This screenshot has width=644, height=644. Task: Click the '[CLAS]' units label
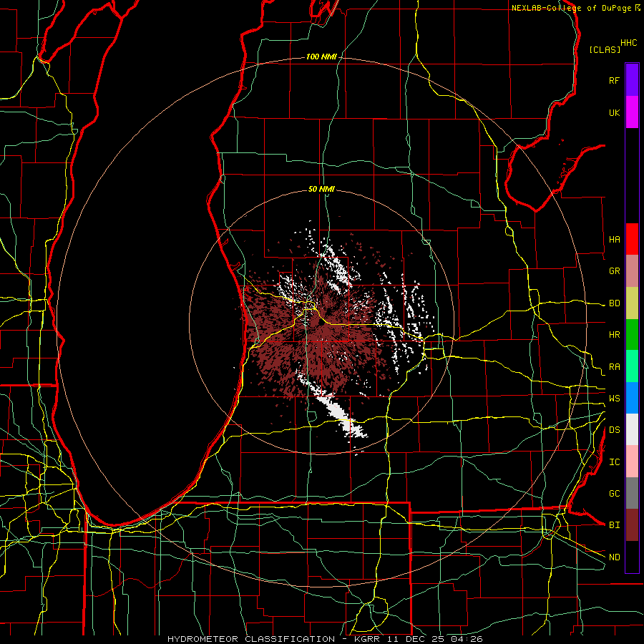click(x=605, y=49)
